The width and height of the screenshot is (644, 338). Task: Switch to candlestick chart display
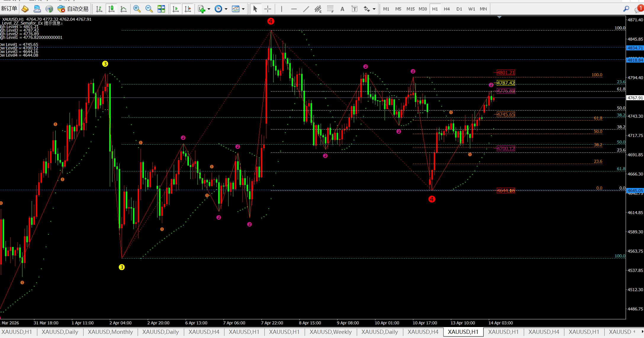point(111,9)
